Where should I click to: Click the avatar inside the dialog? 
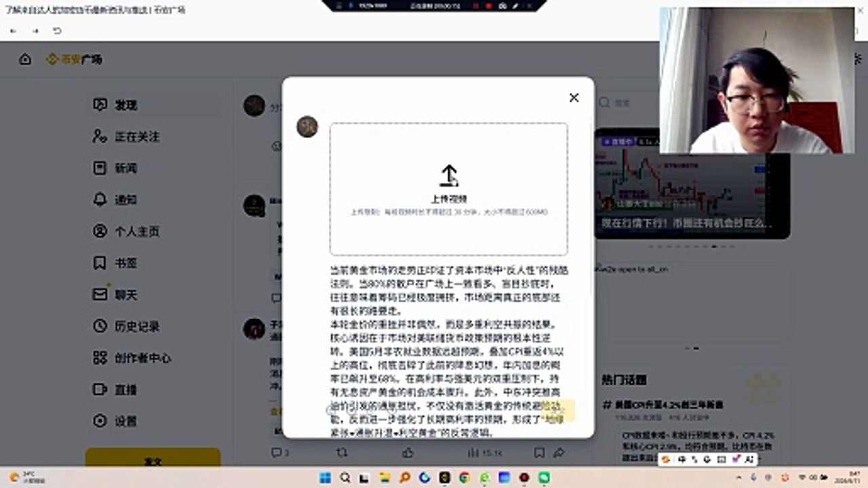(x=307, y=127)
